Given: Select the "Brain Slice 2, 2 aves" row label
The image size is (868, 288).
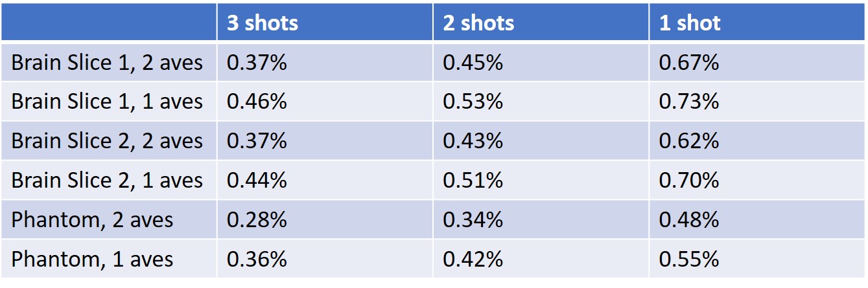Looking at the screenshot, I should point(107,141).
